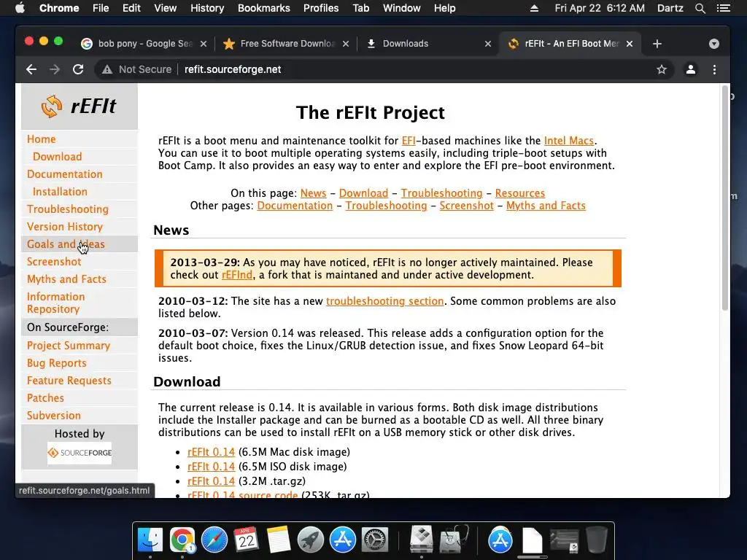Image resolution: width=747 pixels, height=560 pixels.
Task: Open the Home sidebar link
Action: point(42,139)
